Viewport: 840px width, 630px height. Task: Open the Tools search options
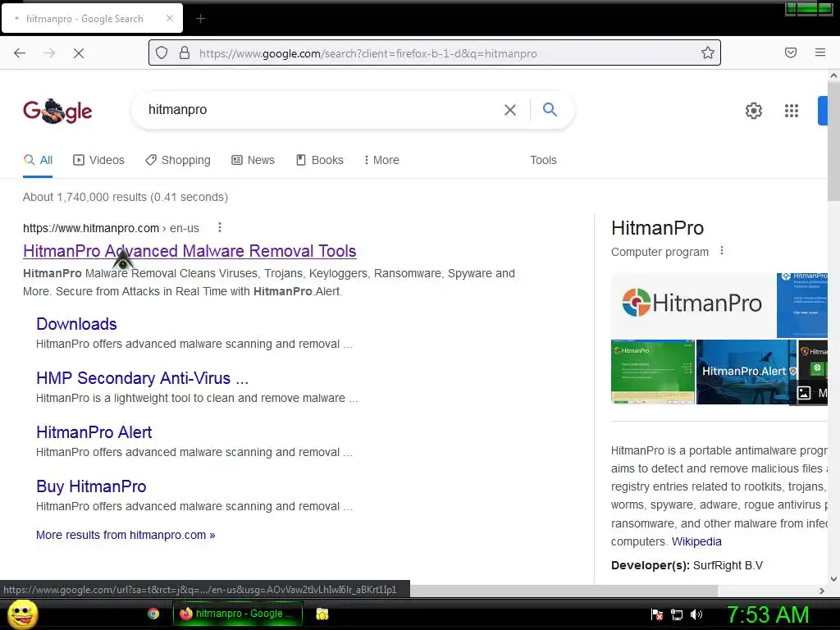(543, 160)
